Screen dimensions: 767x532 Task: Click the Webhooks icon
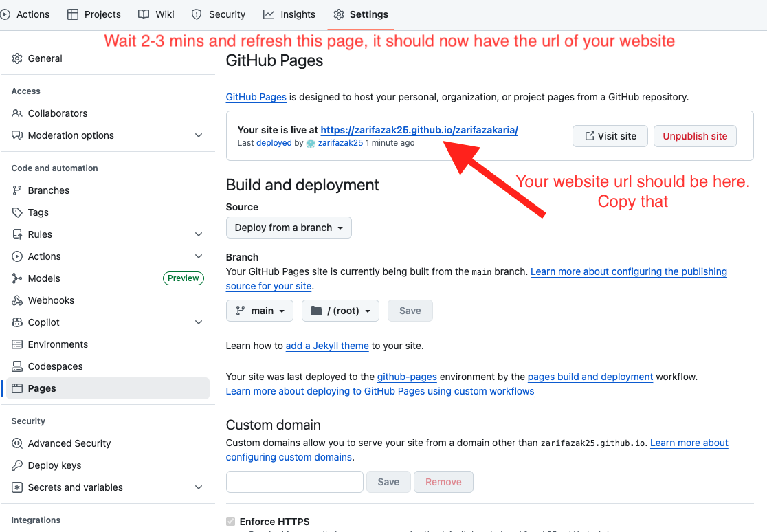pos(16,300)
